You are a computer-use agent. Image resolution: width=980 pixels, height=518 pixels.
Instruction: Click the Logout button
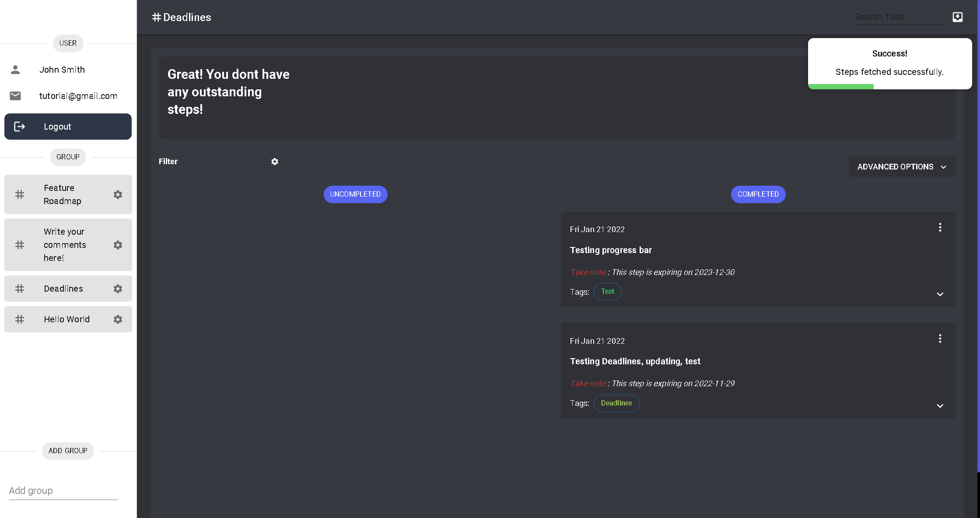pos(68,127)
